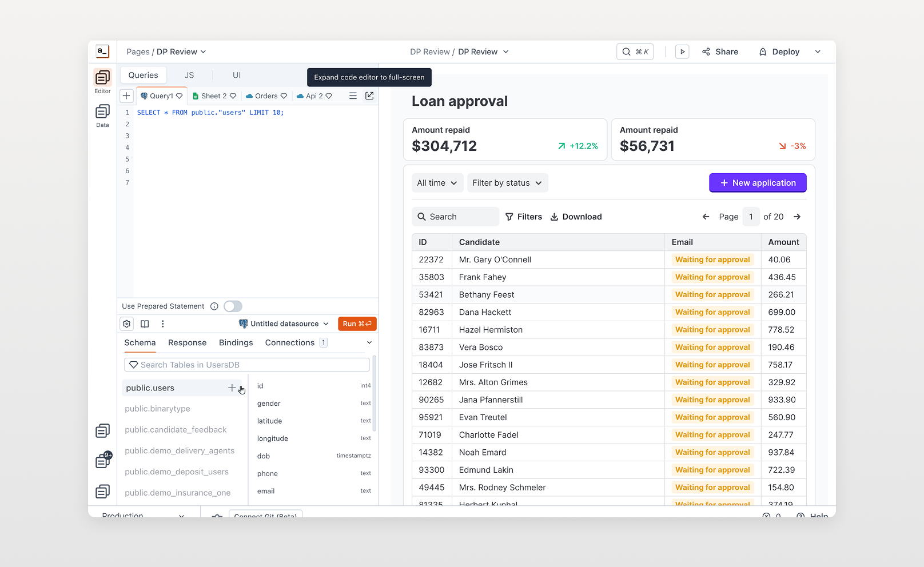Go to next table page arrow
Viewport: 924px width, 567px height.
pyautogui.click(x=797, y=217)
